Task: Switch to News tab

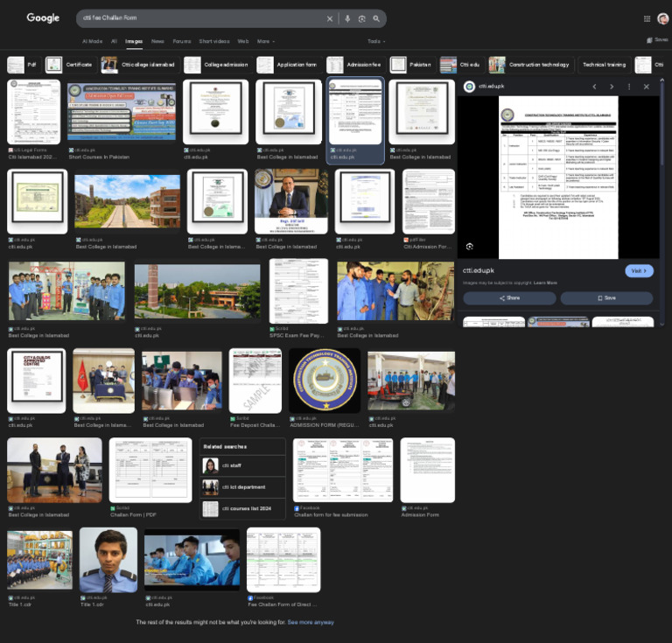Action: click(157, 41)
